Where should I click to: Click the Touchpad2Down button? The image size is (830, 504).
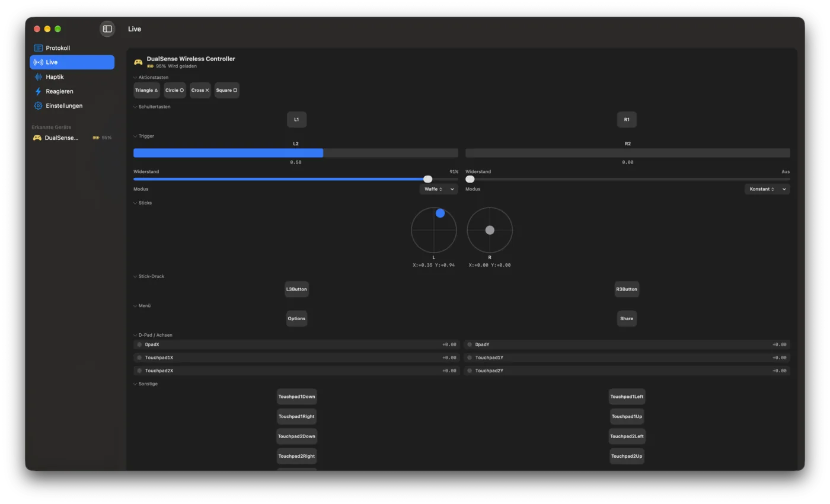pos(296,436)
